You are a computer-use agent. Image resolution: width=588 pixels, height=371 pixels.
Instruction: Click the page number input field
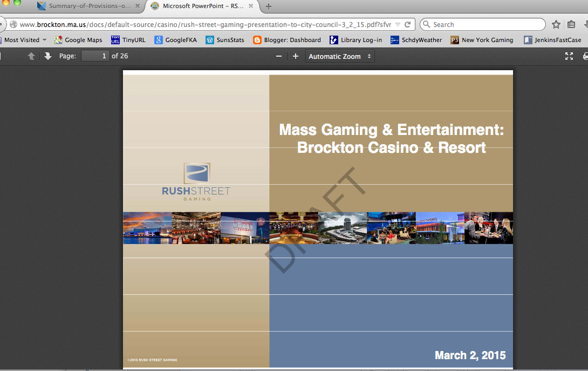[x=95, y=56]
